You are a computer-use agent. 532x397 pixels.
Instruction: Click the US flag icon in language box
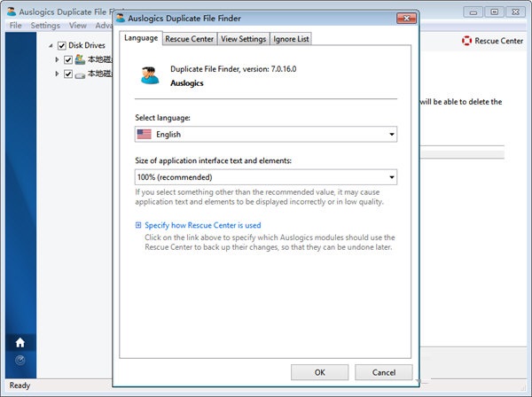[145, 135]
